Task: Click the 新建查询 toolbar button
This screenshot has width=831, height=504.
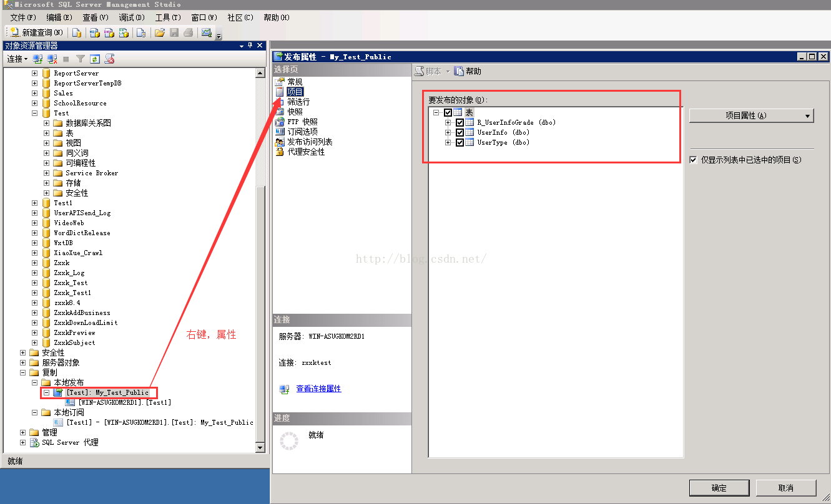Action: [37, 32]
